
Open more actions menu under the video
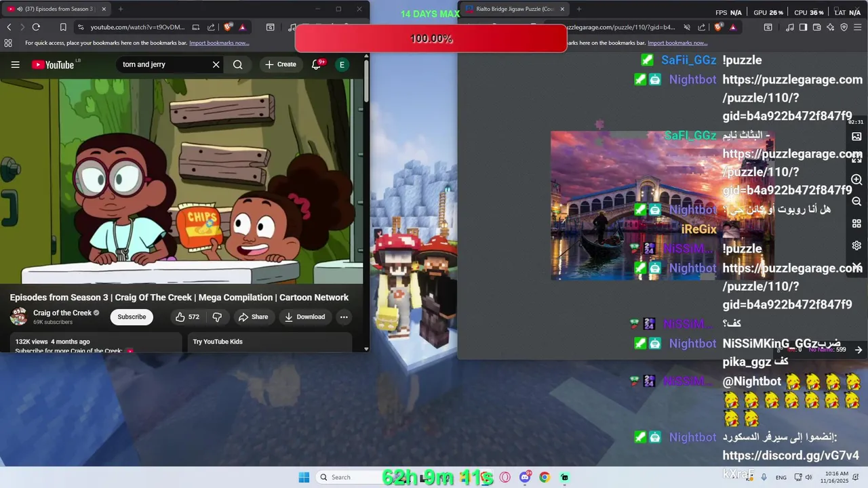click(344, 317)
